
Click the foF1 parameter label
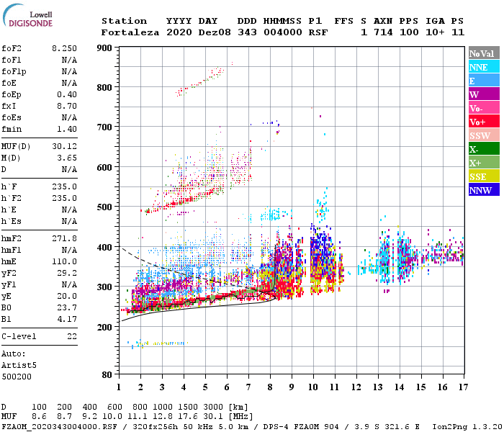(12, 60)
